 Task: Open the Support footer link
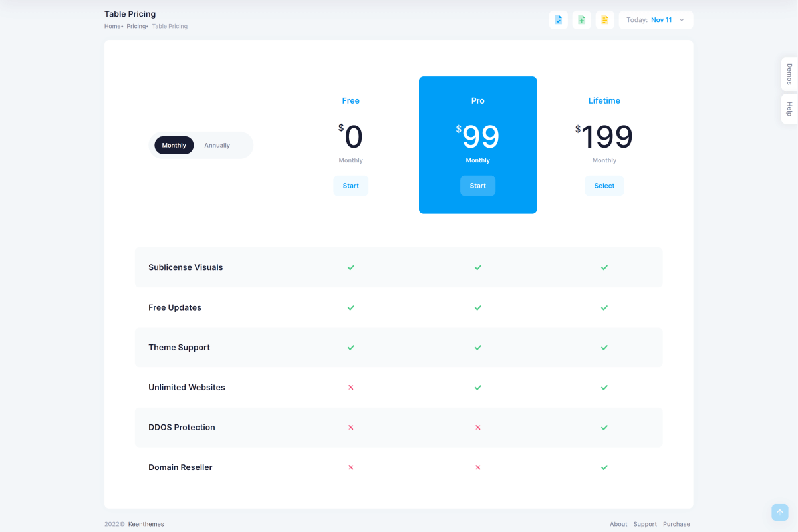644,524
